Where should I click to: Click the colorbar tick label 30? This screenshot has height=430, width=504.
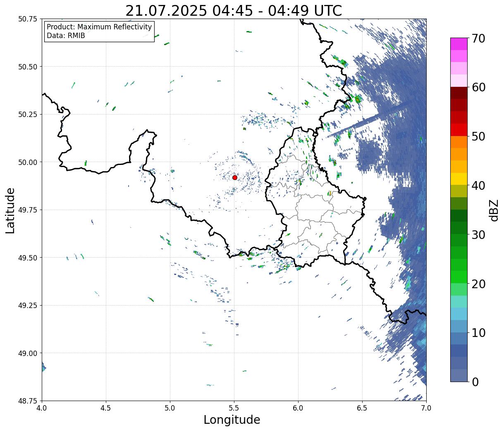pos(478,235)
